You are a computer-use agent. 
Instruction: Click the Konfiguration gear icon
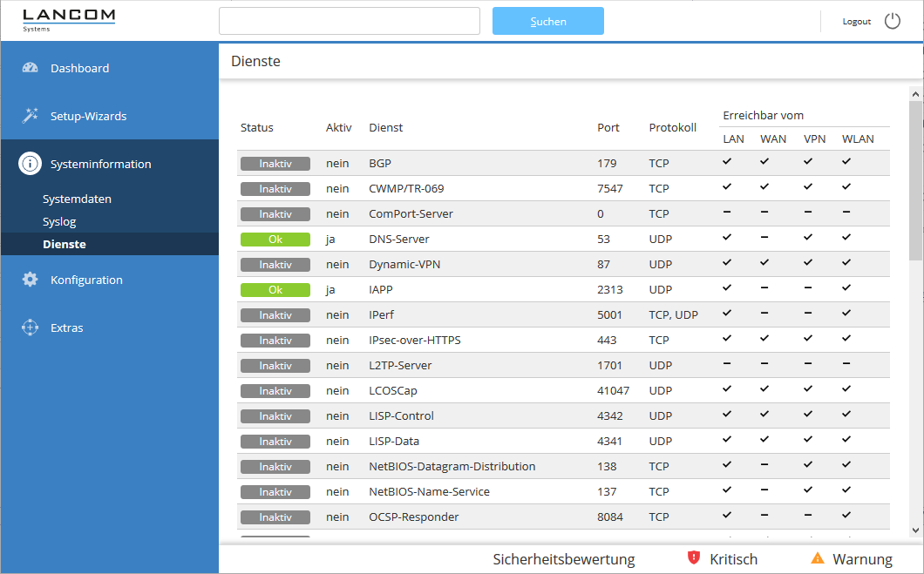click(31, 280)
